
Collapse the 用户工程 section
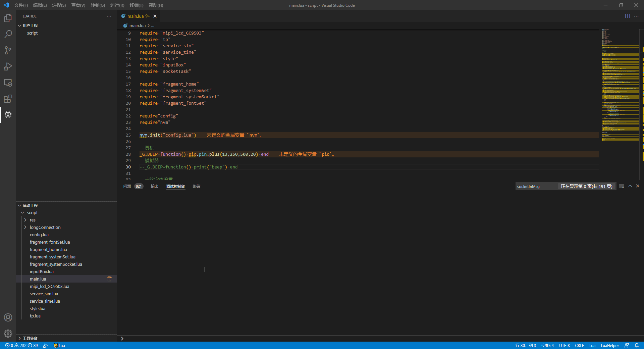(x=19, y=26)
